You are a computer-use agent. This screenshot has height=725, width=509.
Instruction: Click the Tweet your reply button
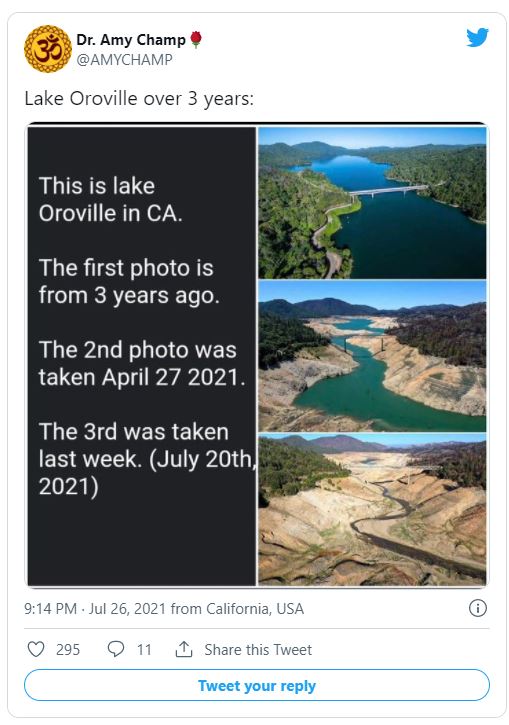point(257,685)
